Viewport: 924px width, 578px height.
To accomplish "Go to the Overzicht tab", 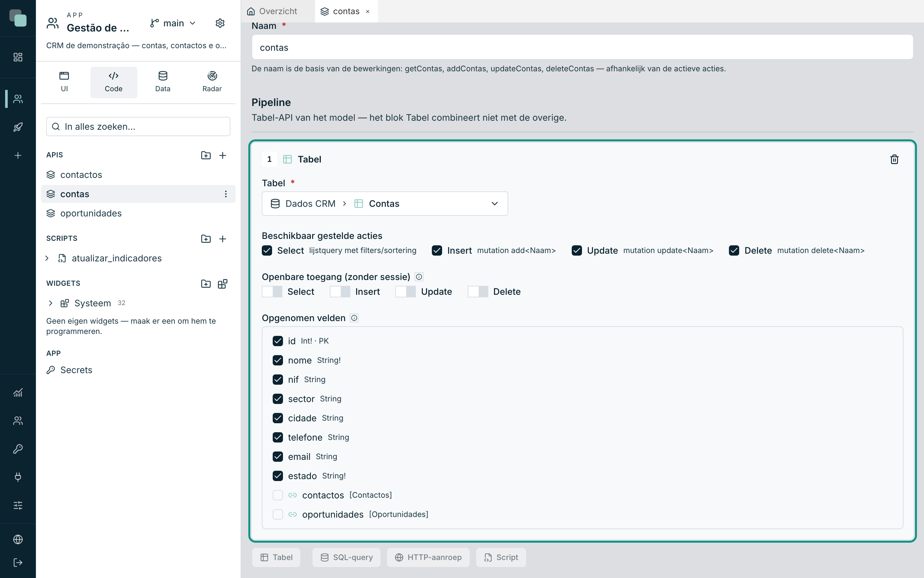I will point(272,12).
